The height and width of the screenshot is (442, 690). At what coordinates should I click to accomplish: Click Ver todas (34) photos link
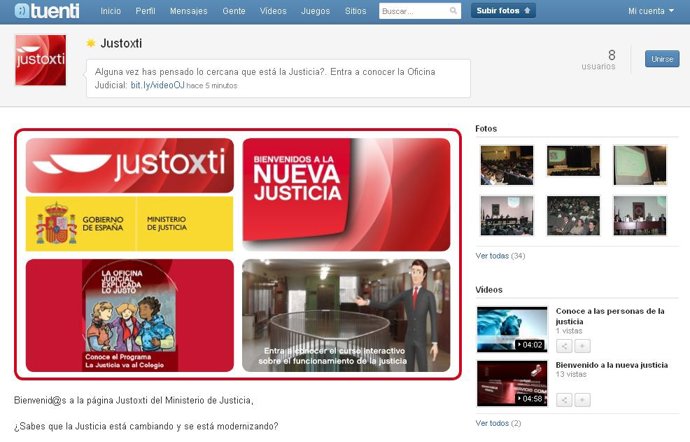500,256
